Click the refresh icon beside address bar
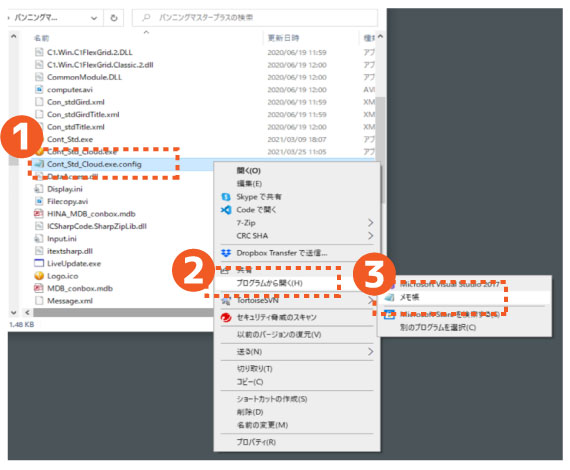Screen dimensions: 570x470 point(114,17)
